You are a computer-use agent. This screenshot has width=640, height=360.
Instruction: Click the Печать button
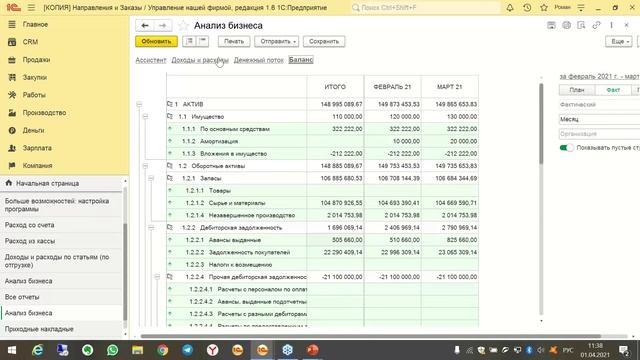[233, 41]
